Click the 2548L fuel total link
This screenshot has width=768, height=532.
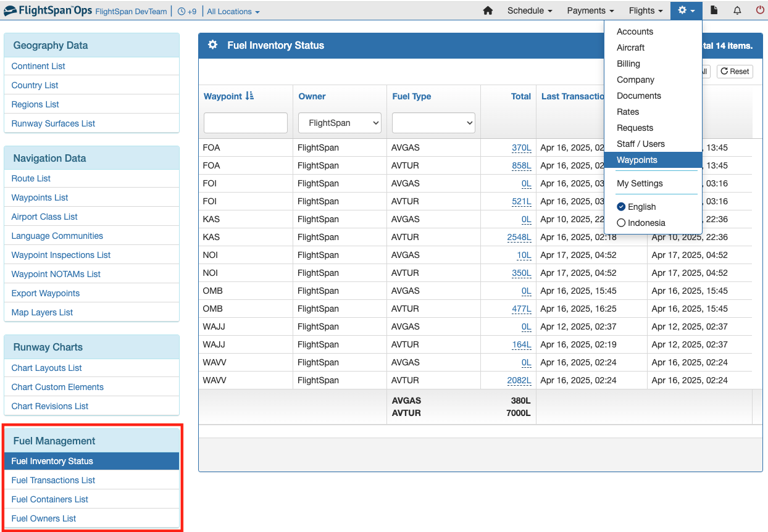519,237
